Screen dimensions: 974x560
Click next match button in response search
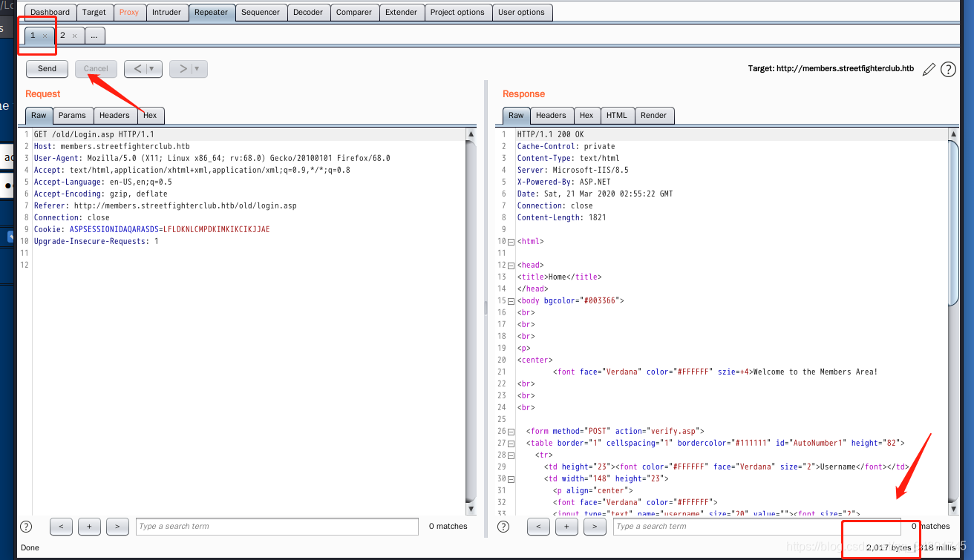pyautogui.click(x=595, y=527)
